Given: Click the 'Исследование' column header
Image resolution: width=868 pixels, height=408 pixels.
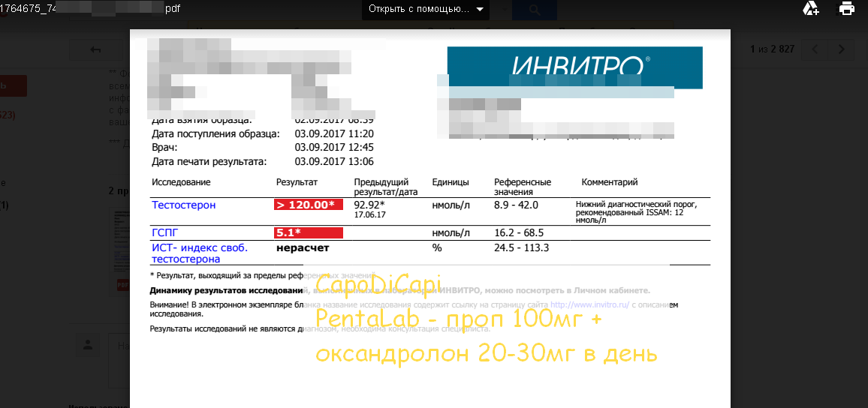Looking at the screenshot, I should (x=181, y=182).
